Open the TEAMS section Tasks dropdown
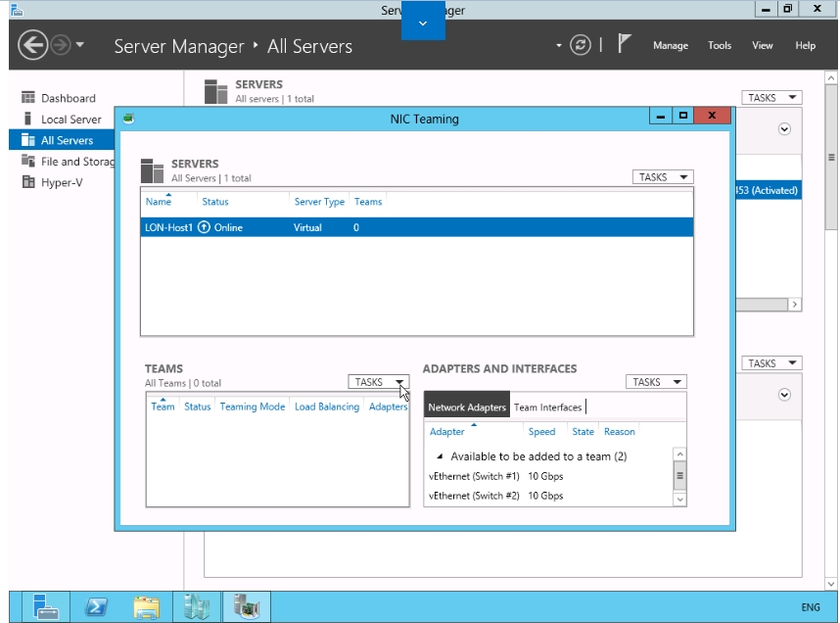 378,382
